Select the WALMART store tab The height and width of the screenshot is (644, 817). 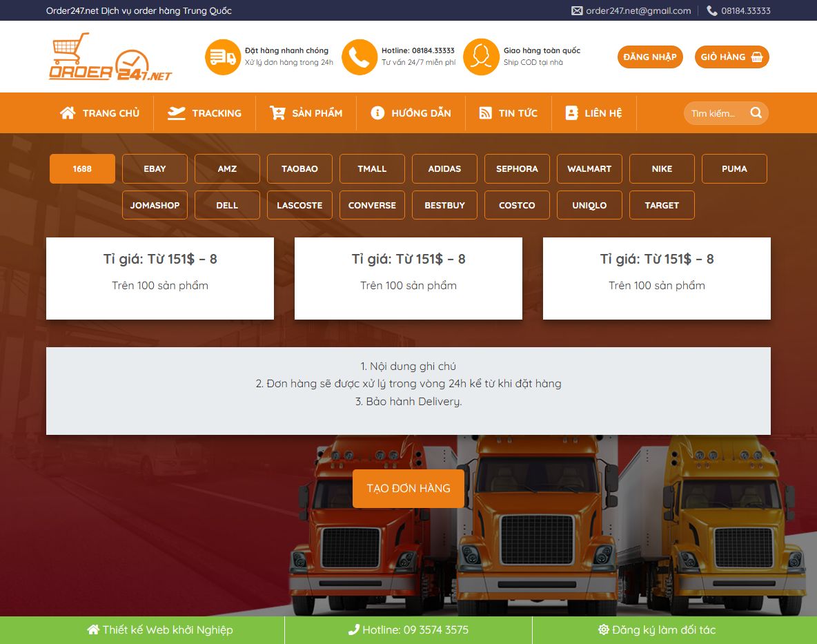(589, 169)
